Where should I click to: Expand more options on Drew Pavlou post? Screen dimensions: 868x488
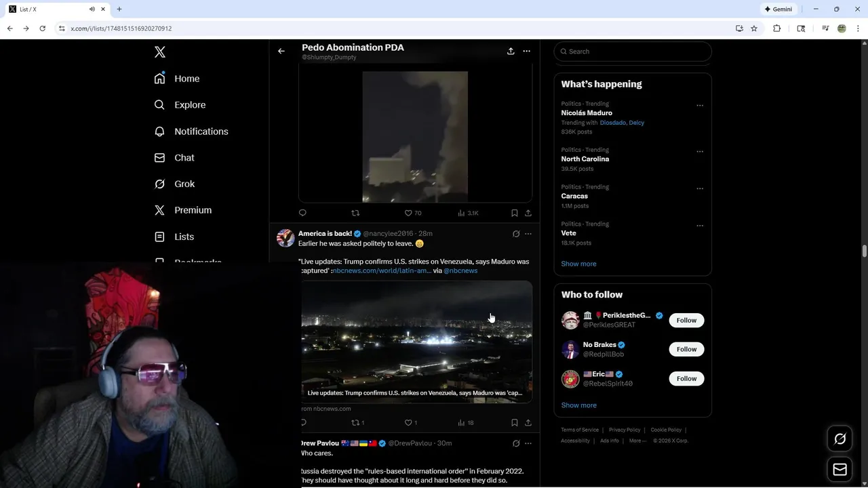528,443
